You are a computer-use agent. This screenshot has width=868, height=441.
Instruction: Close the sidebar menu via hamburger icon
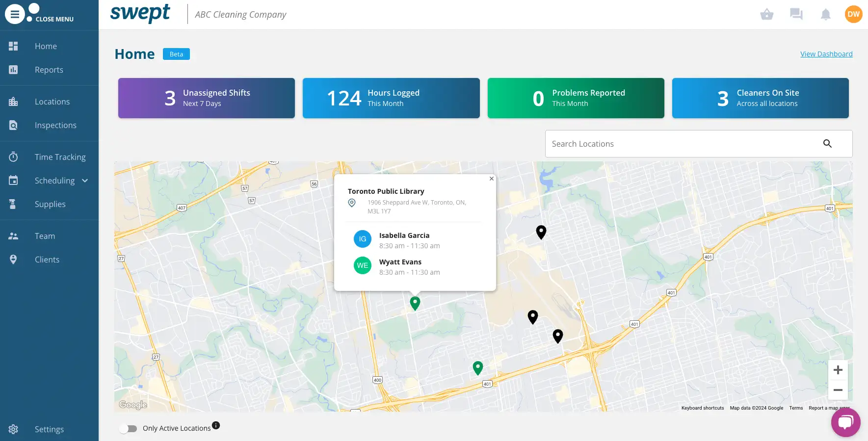tap(15, 14)
